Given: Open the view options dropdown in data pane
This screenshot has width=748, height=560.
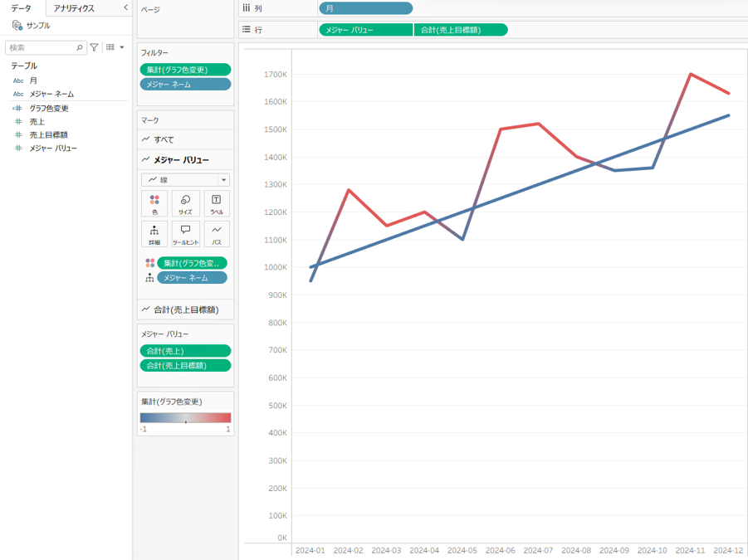Looking at the screenshot, I should click(115, 47).
